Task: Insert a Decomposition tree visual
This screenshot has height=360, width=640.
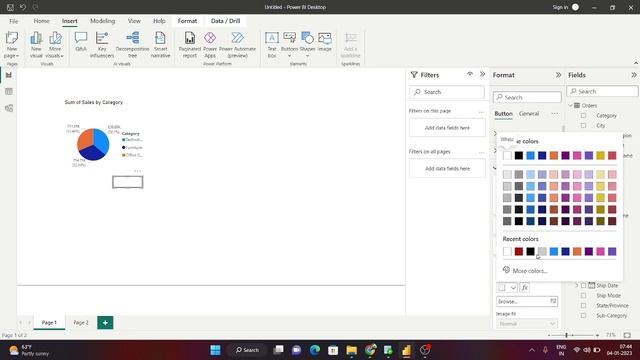Action: coord(132,44)
